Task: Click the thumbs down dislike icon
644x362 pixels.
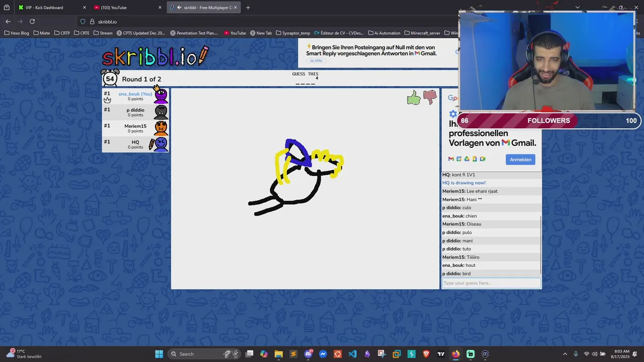Action: [x=430, y=97]
